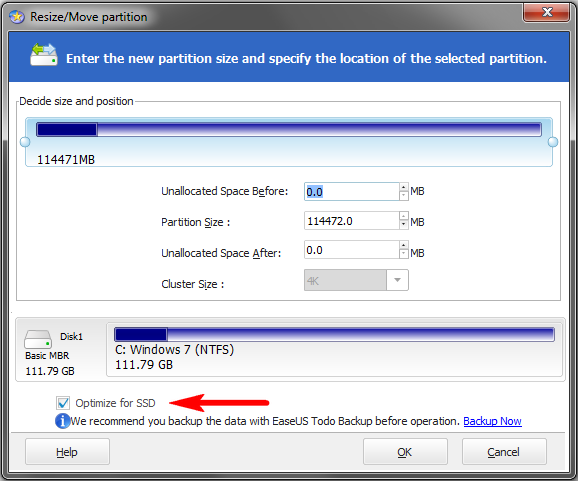Click the resize partition header icon
This screenshot has height=481, width=578.
coord(43,55)
